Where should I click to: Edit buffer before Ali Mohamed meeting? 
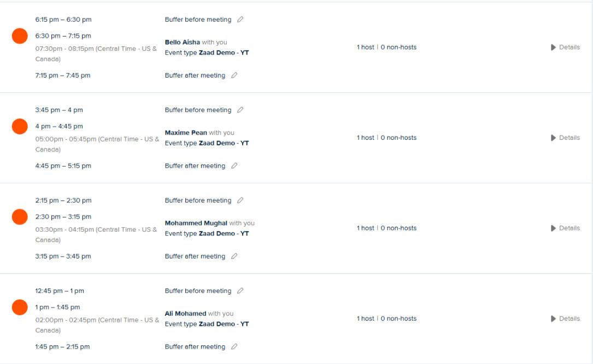coord(240,291)
